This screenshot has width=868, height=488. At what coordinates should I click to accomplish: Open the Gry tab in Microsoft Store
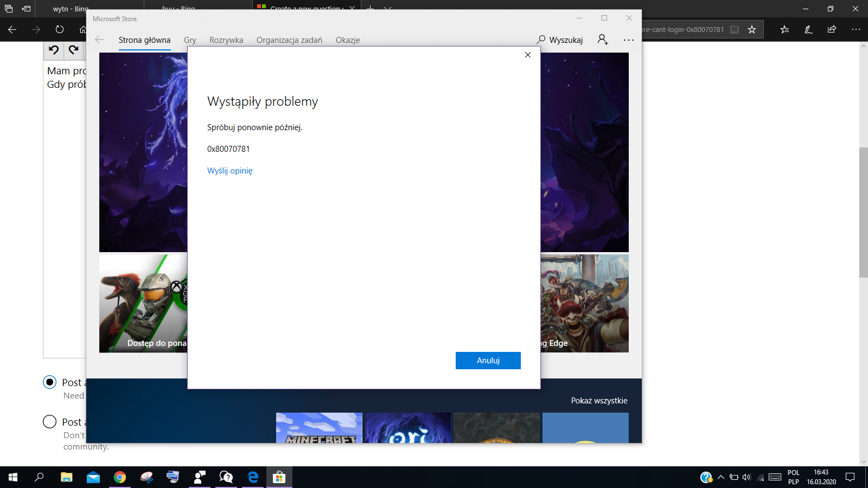(190, 40)
